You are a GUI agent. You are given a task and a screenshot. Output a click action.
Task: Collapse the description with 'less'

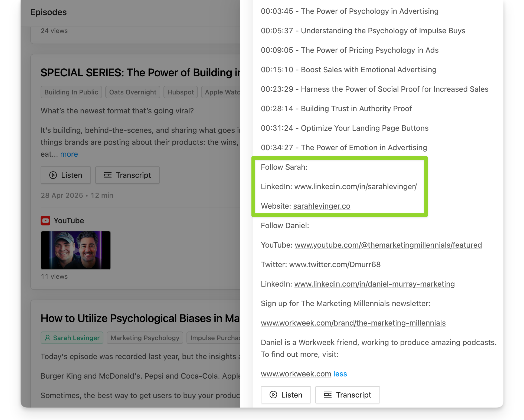pos(340,374)
